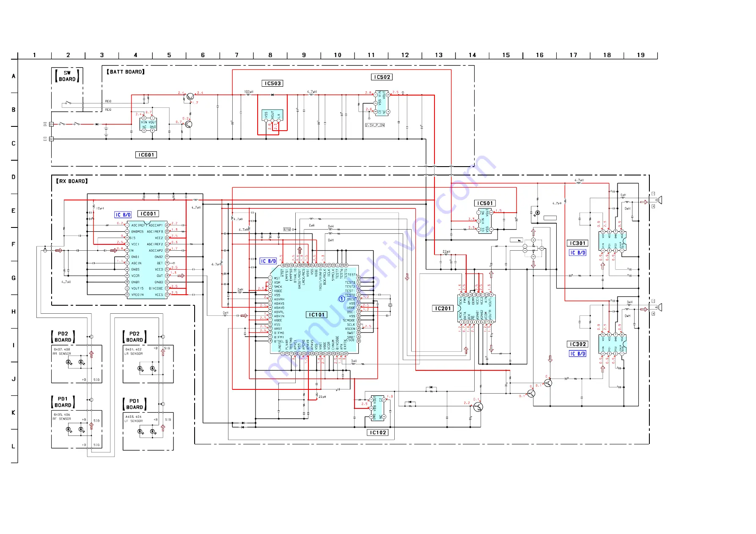This screenshot has height=534, width=756.
Task: Click column 10 in the grid header
Action: tap(338, 55)
